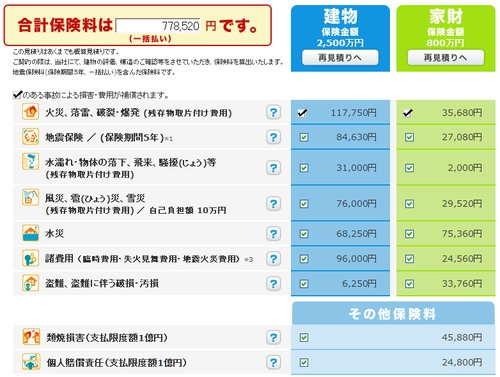
Task: Open help for 盗難 coverage
Action: click(x=273, y=284)
